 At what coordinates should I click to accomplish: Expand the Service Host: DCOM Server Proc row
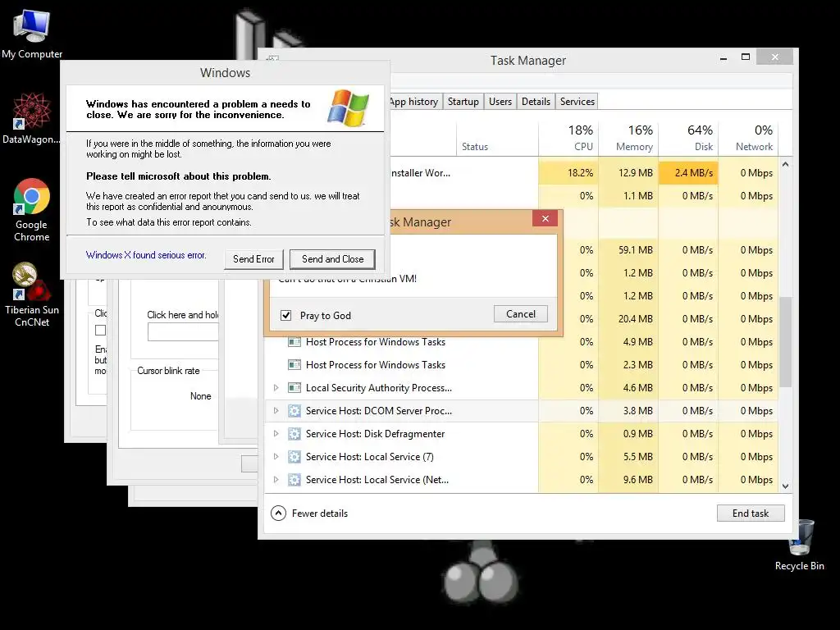[x=276, y=411]
